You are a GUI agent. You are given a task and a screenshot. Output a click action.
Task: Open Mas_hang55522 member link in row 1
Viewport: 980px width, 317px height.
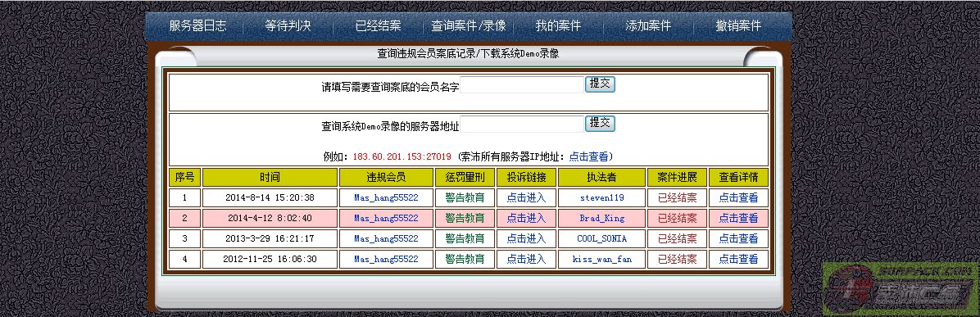coord(386,198)
